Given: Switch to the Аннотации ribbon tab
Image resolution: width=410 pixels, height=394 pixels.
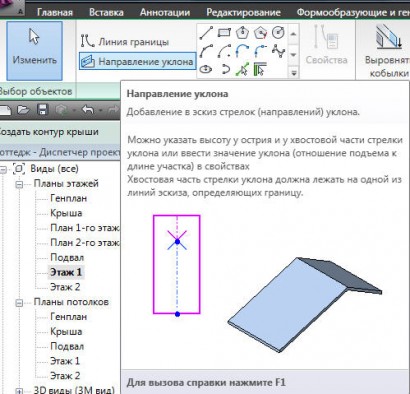Looking at the screenshot, I should 165,13.
